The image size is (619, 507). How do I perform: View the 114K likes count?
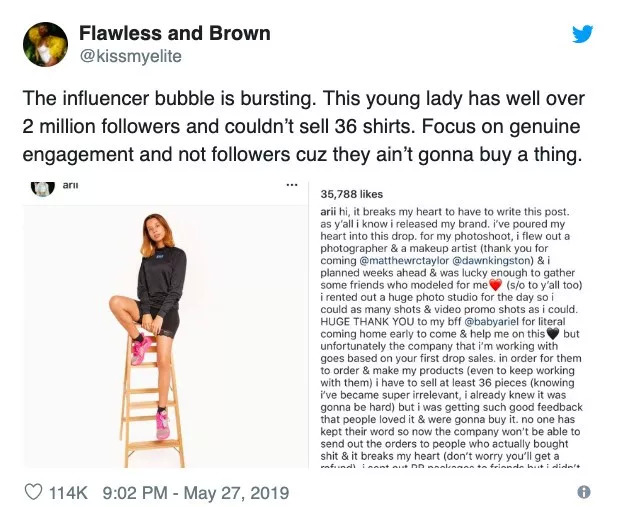69,492
